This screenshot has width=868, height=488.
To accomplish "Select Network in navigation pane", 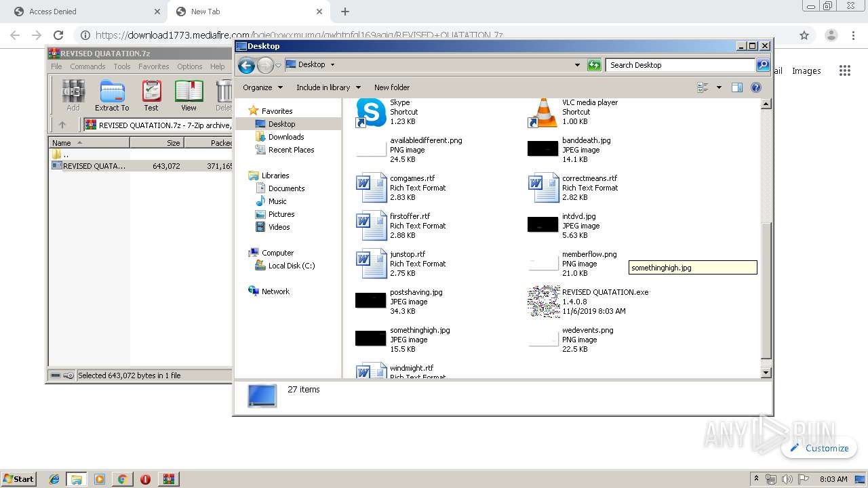I will point(275,291).
